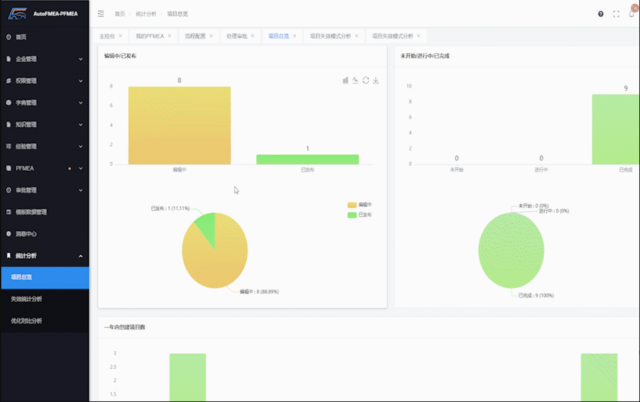Click the PFMEA sidebar icon
640x402 pixels.
[x=9, y=168]
